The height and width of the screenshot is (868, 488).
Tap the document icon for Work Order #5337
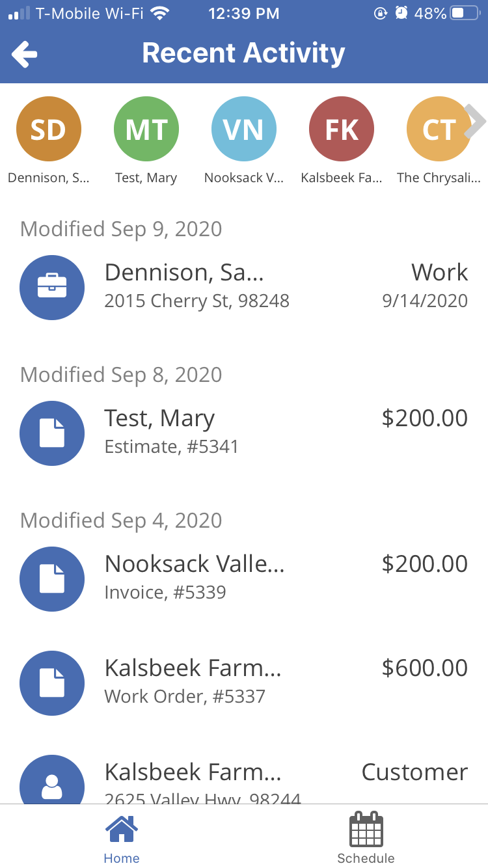click(x=52, y=683)
